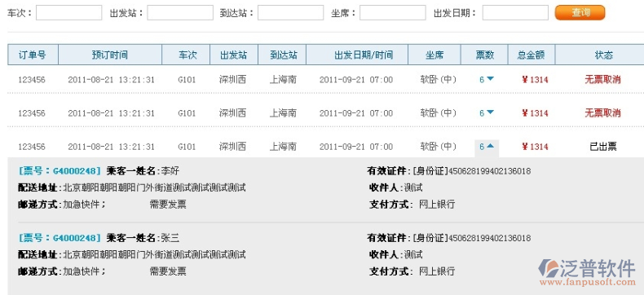Click the 预订时间 column header
Viewport: 644px width, 295px height.
click(x=110, y=55)
